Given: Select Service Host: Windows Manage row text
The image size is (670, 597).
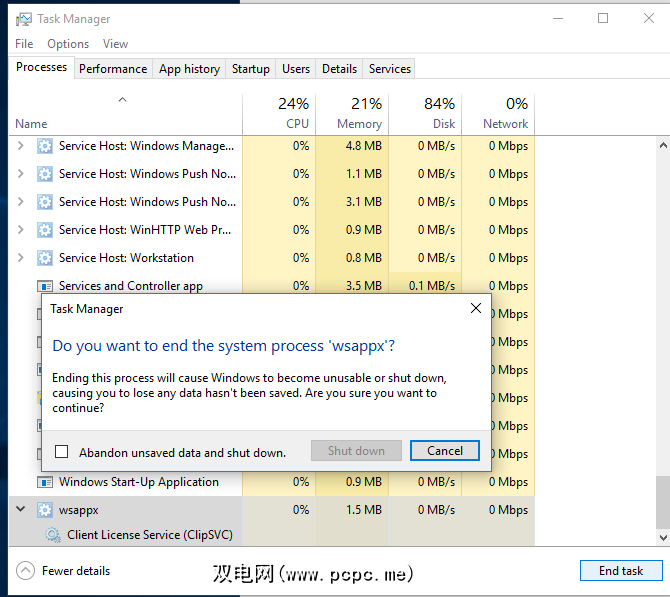Looking at the screenshot, I should pos(147,146).
